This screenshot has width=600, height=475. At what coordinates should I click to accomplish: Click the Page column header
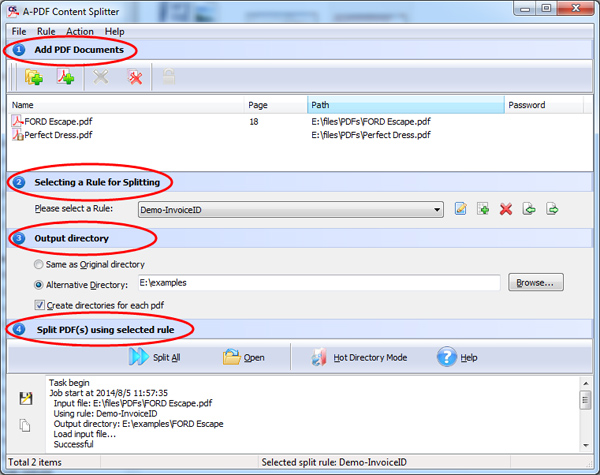tap(276, 105)
